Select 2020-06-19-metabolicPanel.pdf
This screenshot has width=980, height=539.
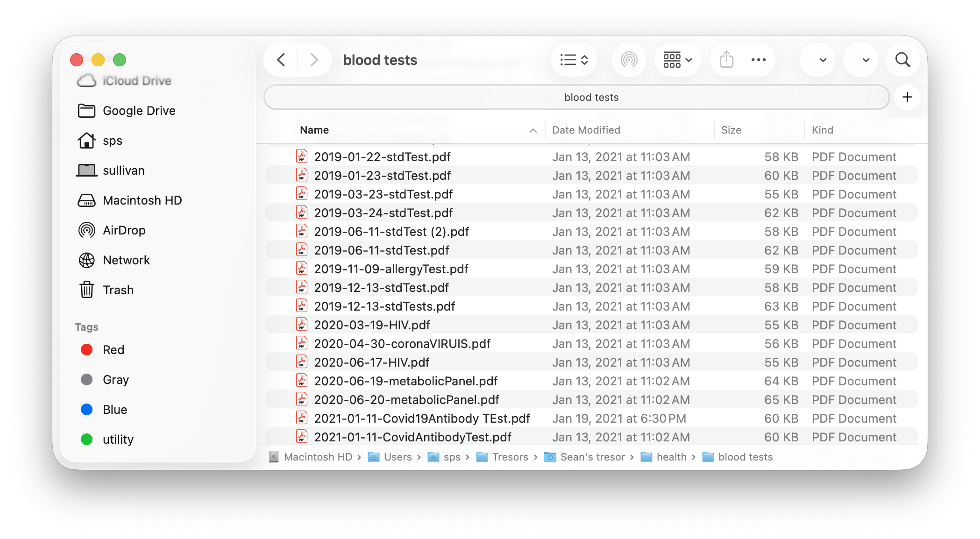click(591, 381)
